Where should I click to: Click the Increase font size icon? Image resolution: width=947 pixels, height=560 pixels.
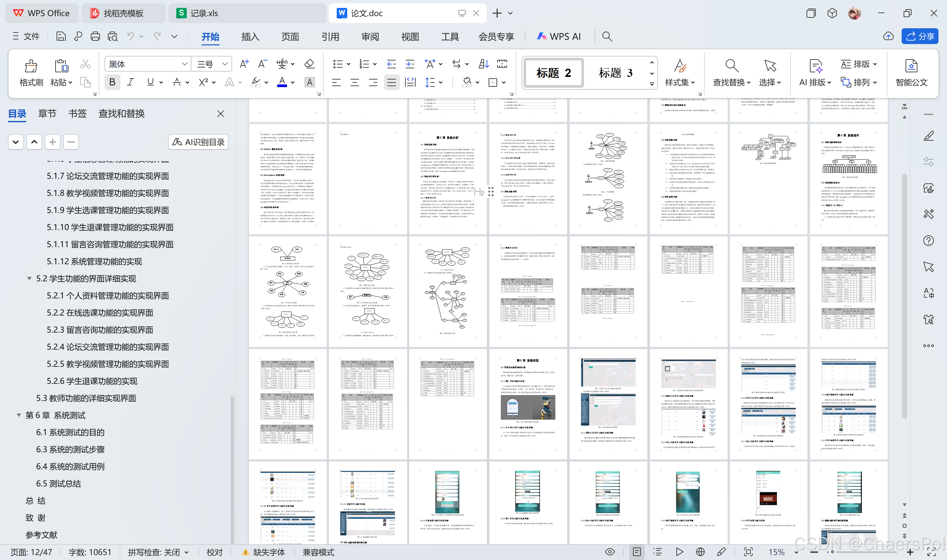tap(244, 64)
